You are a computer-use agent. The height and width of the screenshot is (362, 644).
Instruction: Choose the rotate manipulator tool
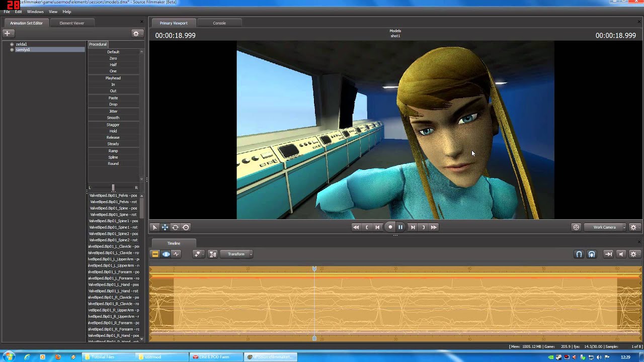(175, 227)
